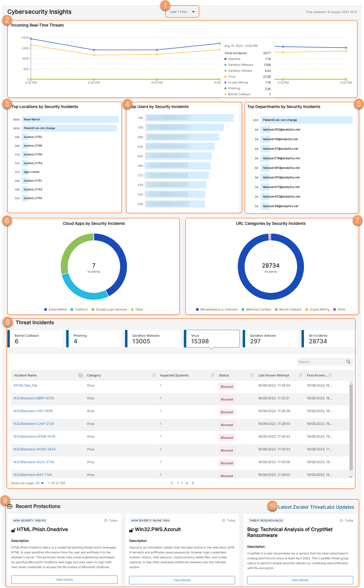Click the clock icon on the HTML.Phish.Onedrive card

106,521
